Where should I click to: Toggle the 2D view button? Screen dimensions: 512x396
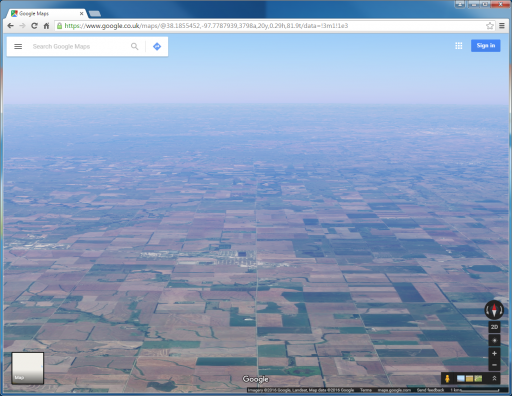coord(494,327)
